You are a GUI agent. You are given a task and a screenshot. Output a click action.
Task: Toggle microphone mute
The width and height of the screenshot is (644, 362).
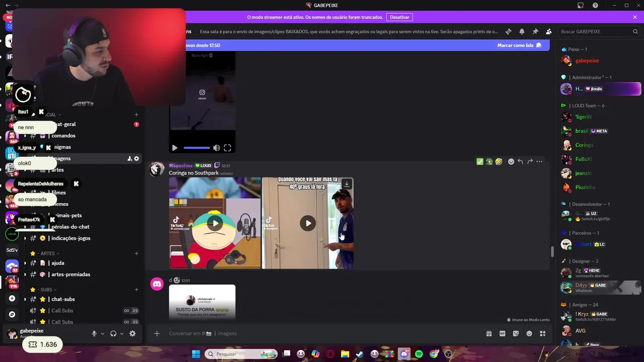coord(94,333)
